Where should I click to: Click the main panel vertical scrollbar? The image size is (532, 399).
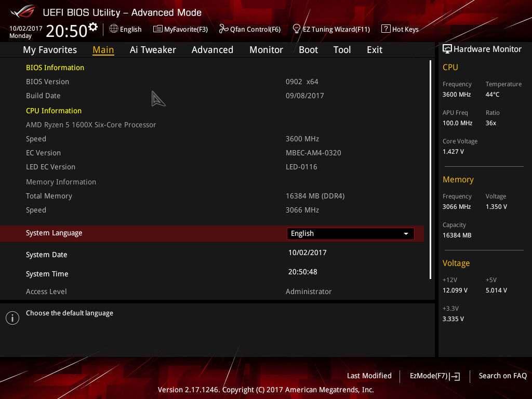click(431, 170)
